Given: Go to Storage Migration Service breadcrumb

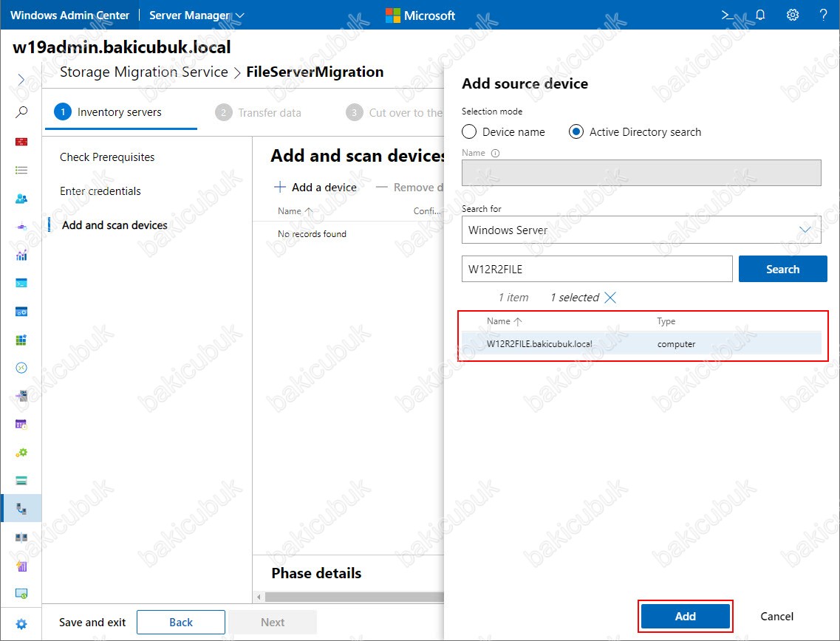Looking at the screenshot, I should [x=143, y=72].
